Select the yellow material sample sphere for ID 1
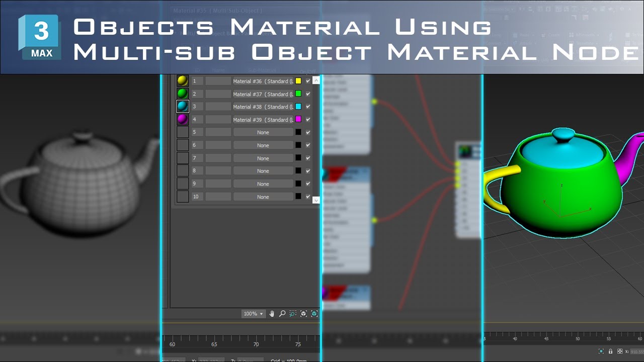 [x=183, y=81]
